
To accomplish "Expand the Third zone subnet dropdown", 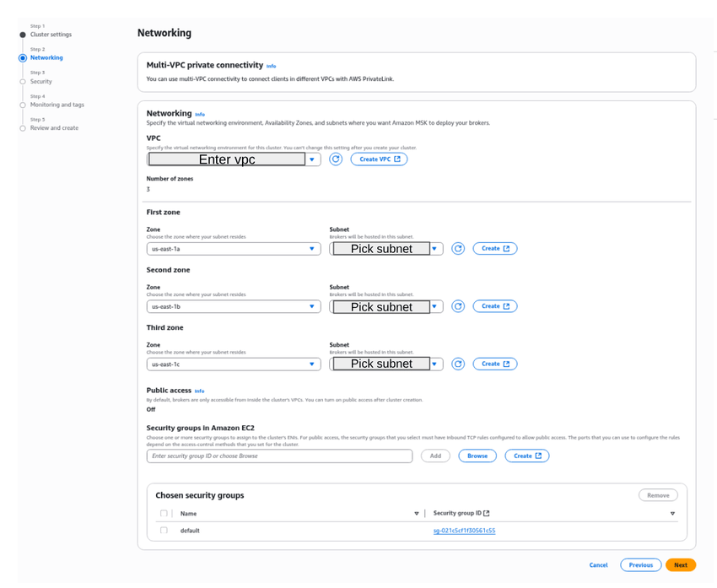I will click(434, 364).
